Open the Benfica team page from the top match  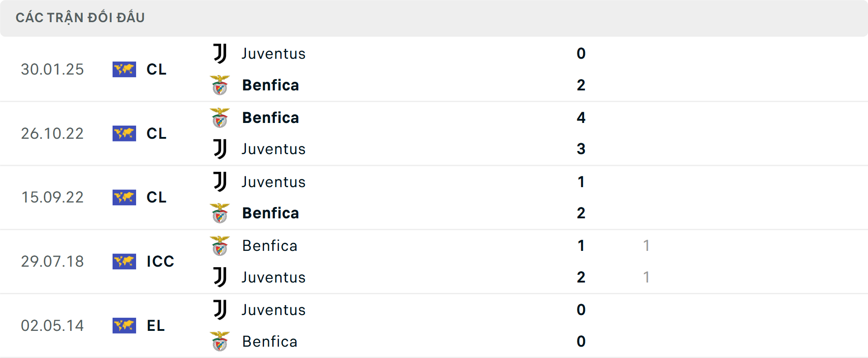270,85
